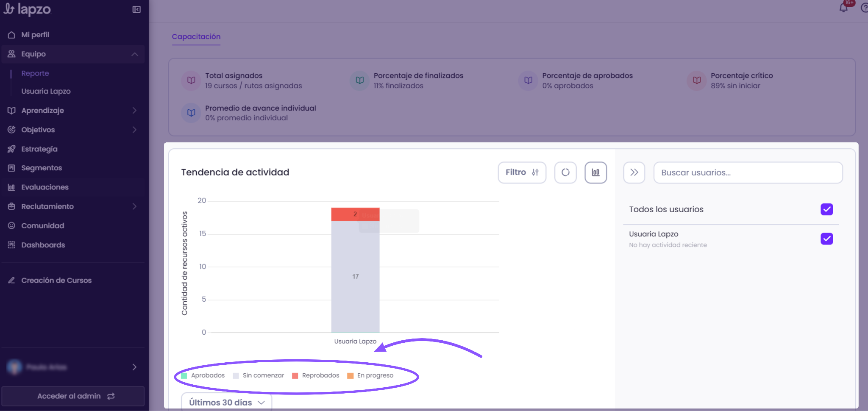868x411 pixels.
Task: Click the double-chevron collapse users panel icon
Action: 634,172
